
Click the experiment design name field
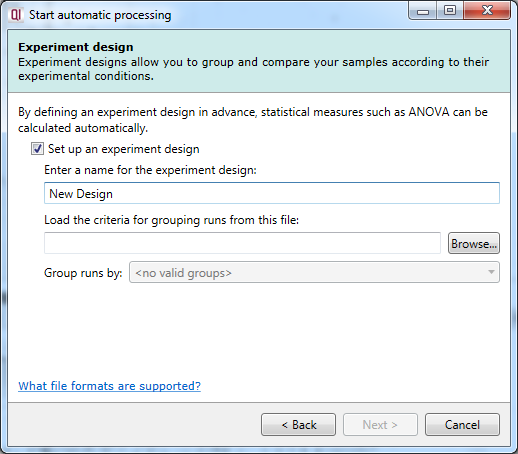272,193
